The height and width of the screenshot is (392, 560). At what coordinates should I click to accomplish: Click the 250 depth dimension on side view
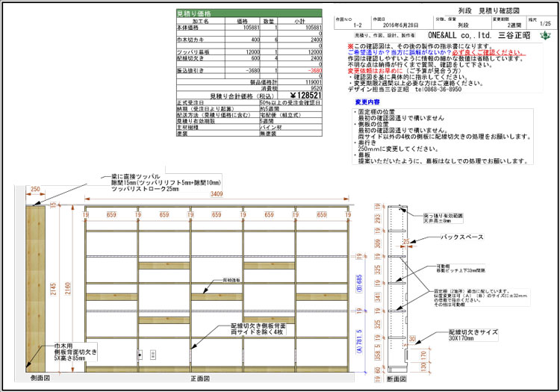coord(35,189)
